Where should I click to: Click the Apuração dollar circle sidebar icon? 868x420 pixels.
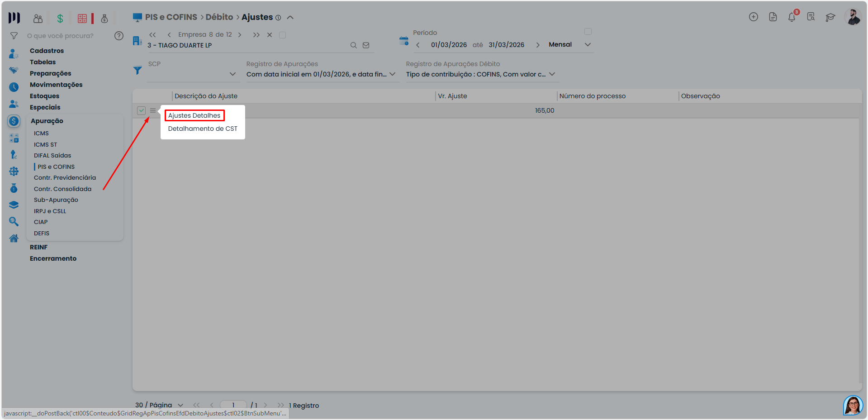click(14, 121)
